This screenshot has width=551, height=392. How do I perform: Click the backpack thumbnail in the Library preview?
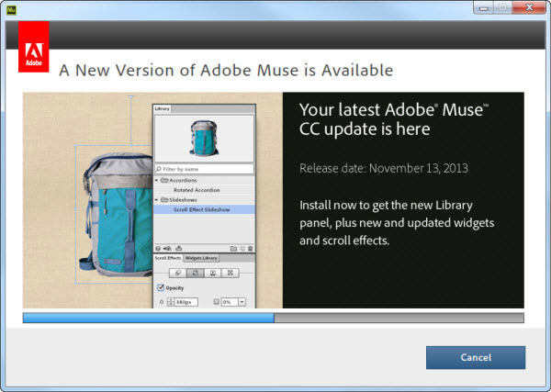204,138
